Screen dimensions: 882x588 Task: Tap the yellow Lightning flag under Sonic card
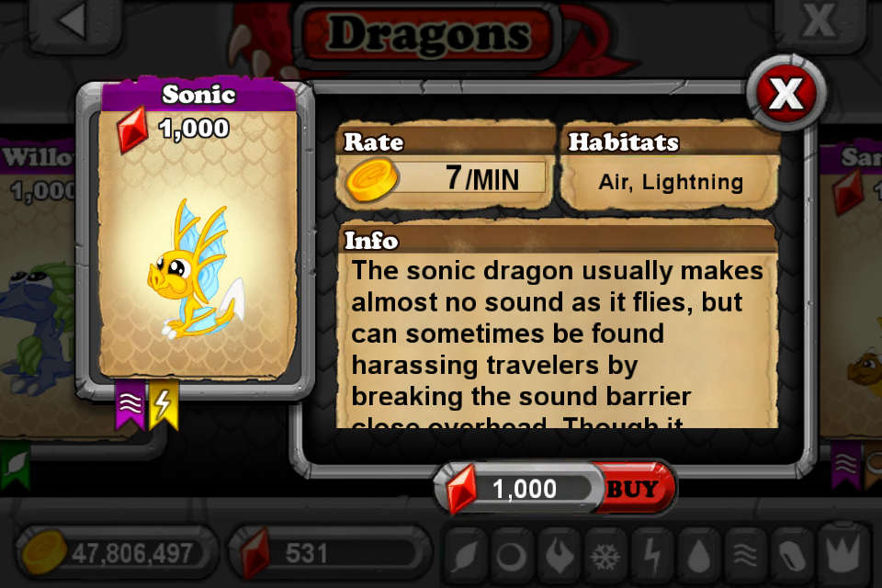coord(164,404)
